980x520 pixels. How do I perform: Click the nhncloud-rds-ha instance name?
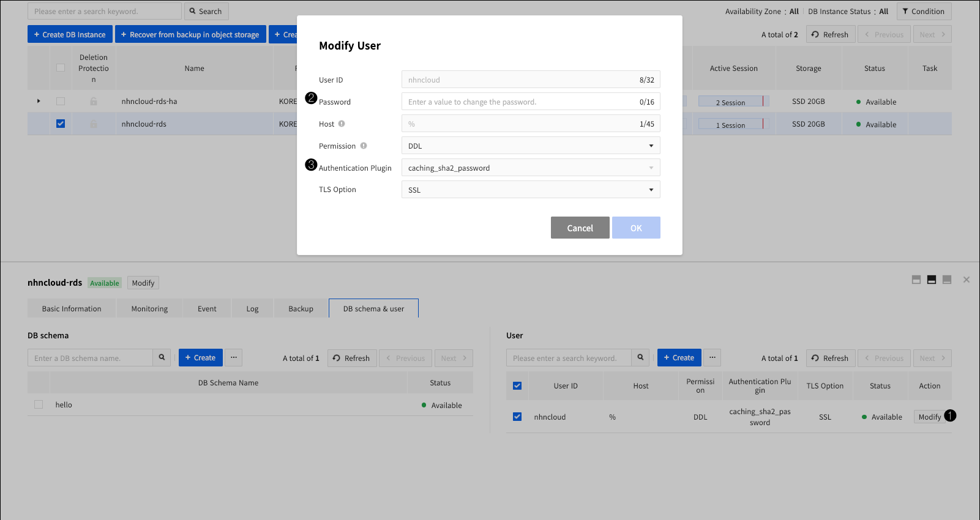tap(149, 102)
